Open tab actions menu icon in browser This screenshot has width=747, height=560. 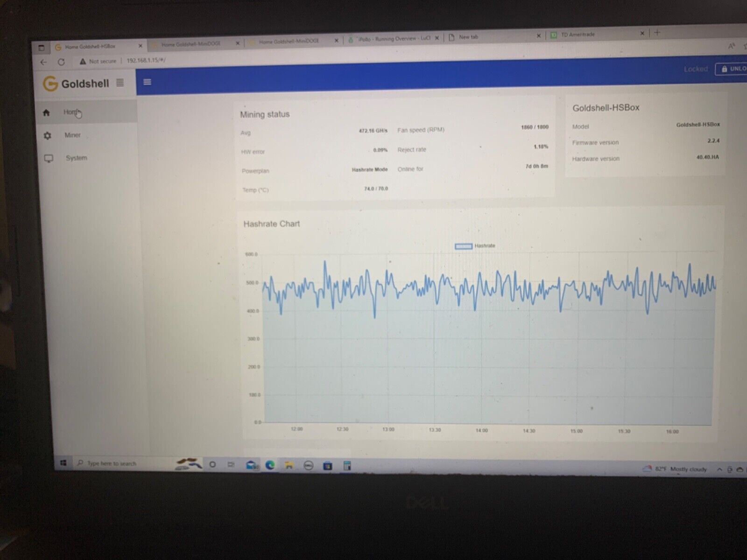(x=41, y=48)
